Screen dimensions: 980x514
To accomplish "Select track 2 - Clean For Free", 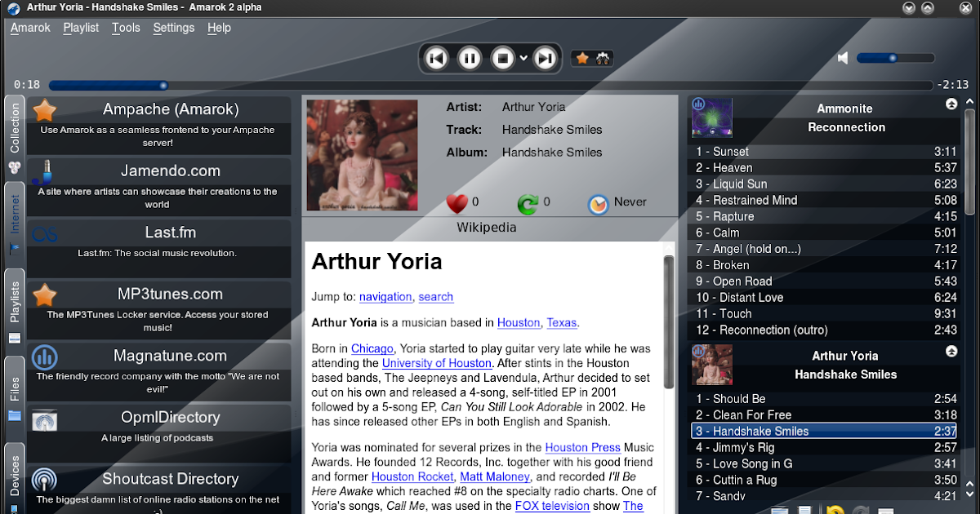I will pos(826,415).
